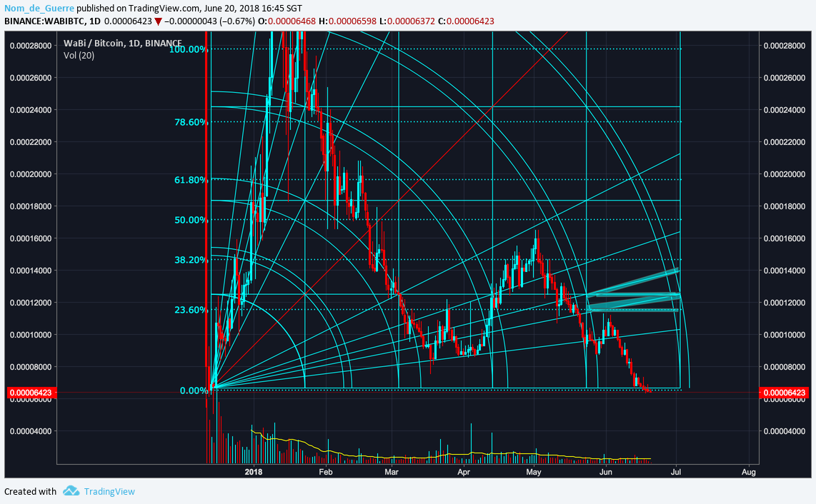Image resolution: width=816 pixels, height=504 pixels.
Task: Click the Mar label on the time axis
Action: click(392, 472)
